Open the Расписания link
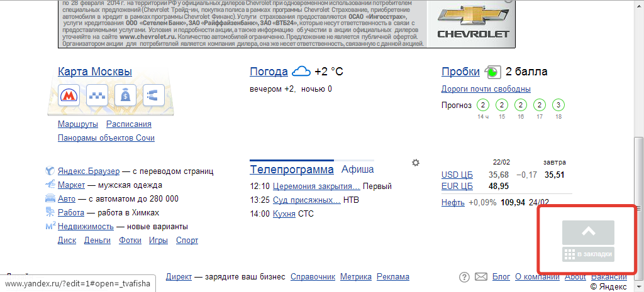Screen dimensions: 644x292 (129, 124)
